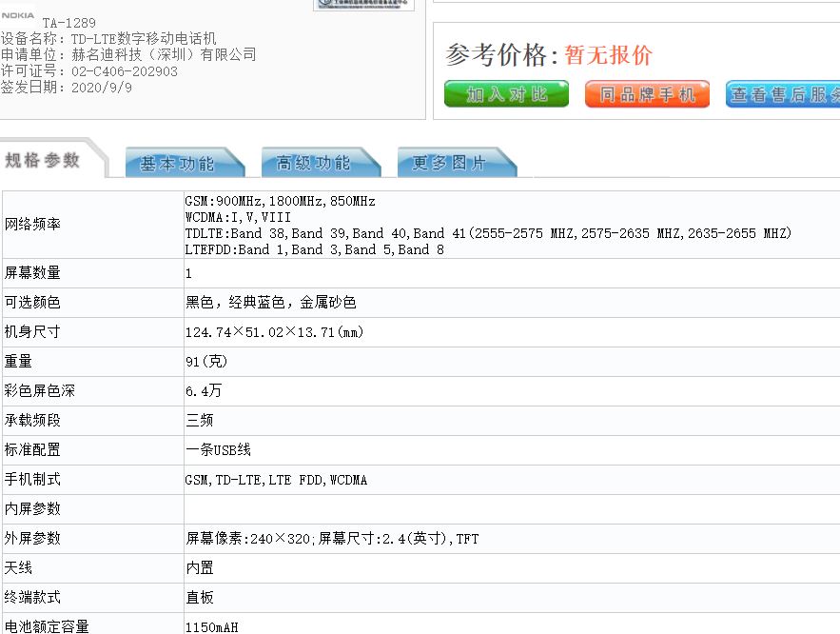Select the 可选颜色 value 黑色,经典蓝色,金属砂色

coord(271,303)
